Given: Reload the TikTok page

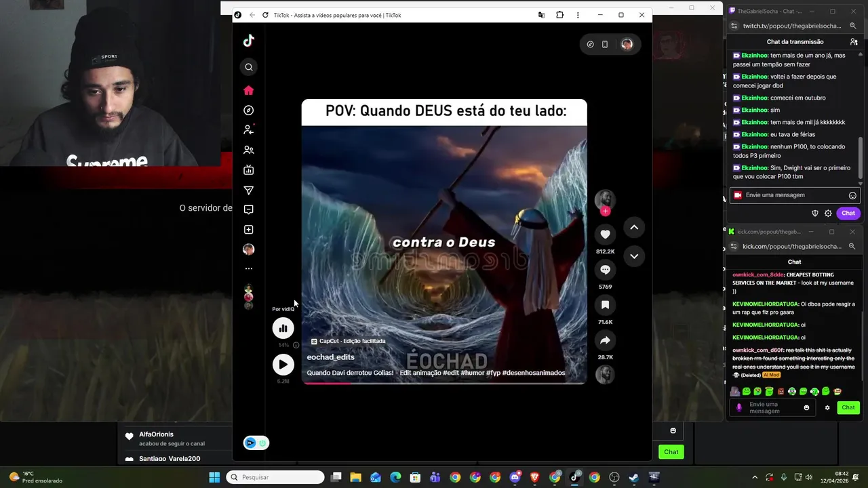Looking at the screenshot, I should point(265,15).
